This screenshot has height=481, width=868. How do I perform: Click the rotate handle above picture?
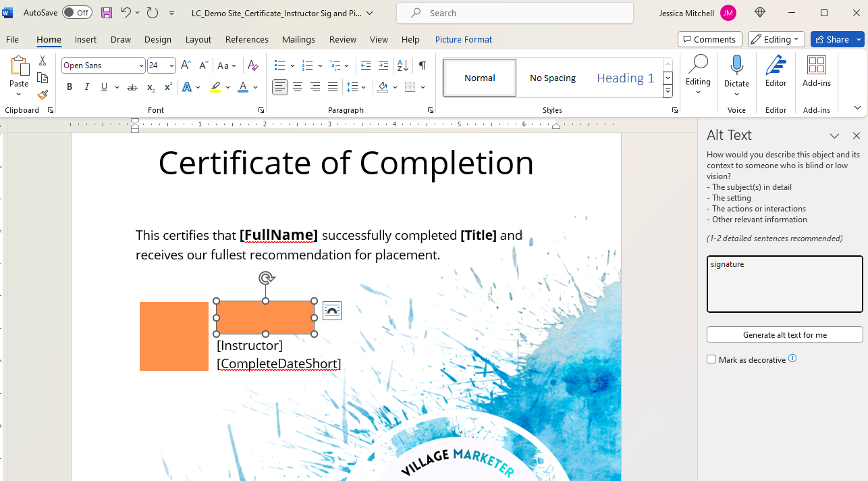click(x=266, y=278)
